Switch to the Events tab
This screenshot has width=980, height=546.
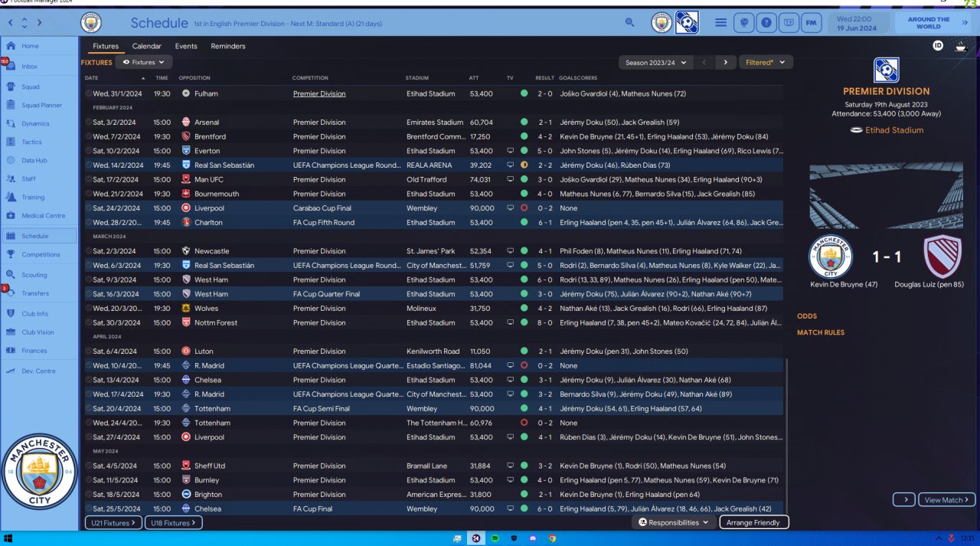click(x=186, y=46)
